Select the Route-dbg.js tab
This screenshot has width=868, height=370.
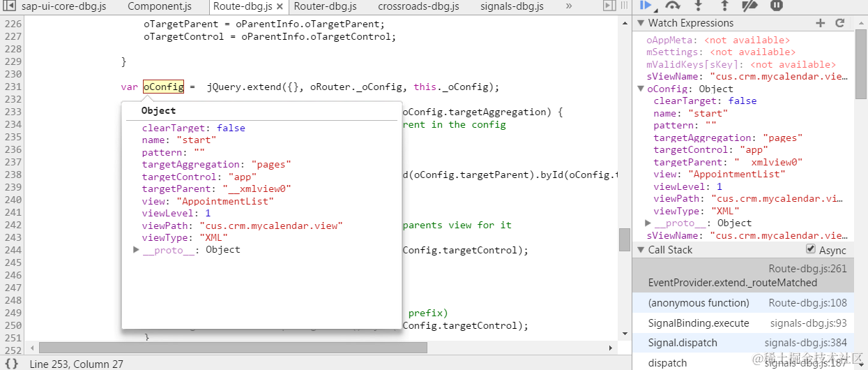(x=243, y=6)
